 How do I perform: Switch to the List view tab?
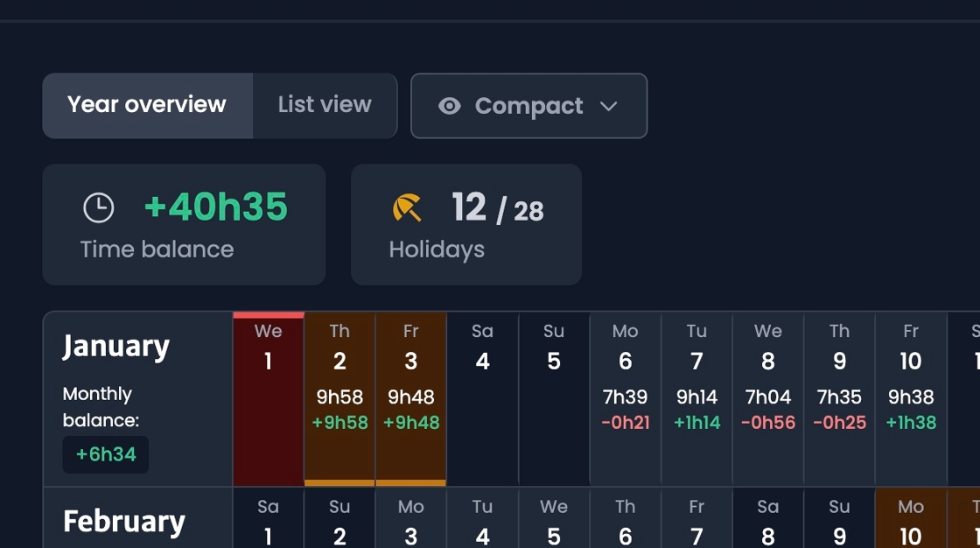(325, 105)
